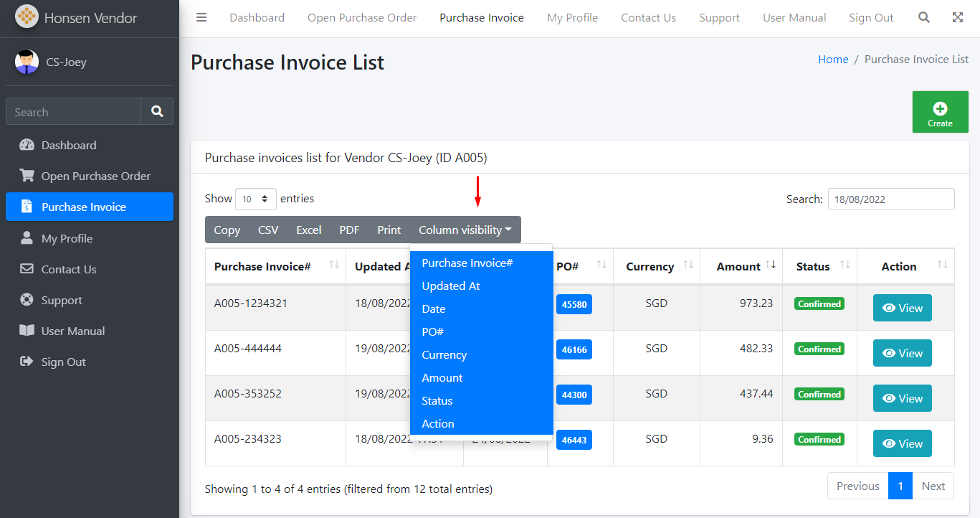Open the show entries count selector
Viewport: 980px width, 518px height.
coord(255,199)
